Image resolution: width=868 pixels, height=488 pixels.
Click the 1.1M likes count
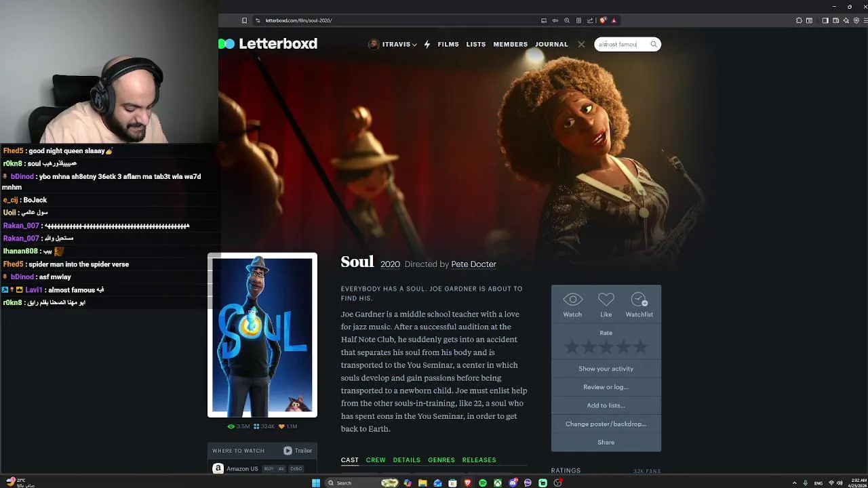[288, 426]
